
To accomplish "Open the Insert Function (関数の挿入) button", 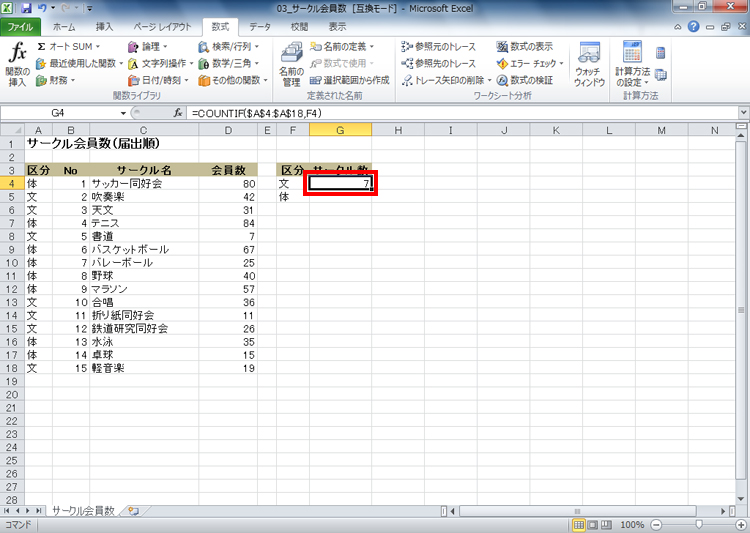I will pos(18,64).
